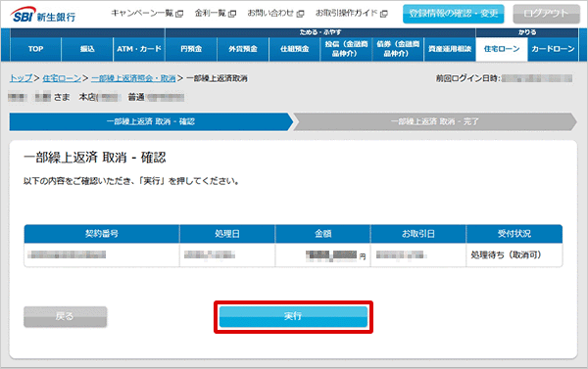
Task: Open the カードローン tab
Action: point(553,49)
